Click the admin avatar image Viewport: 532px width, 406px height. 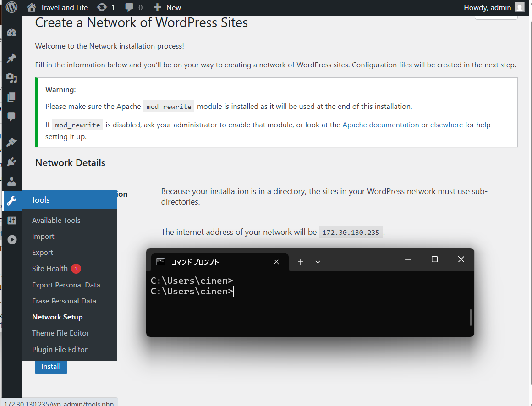click(520, 7)
